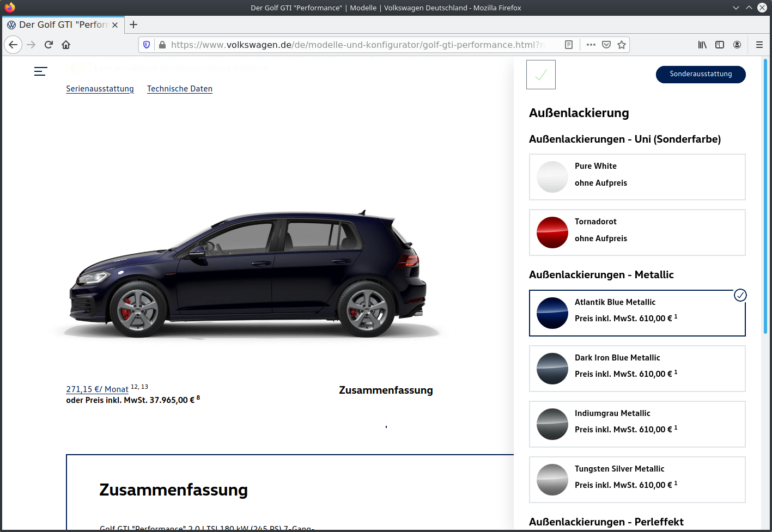This screenshot has width=772, height=532.
Task: Click the Sonderausstattung button
Action: click(x=701, y=74)
